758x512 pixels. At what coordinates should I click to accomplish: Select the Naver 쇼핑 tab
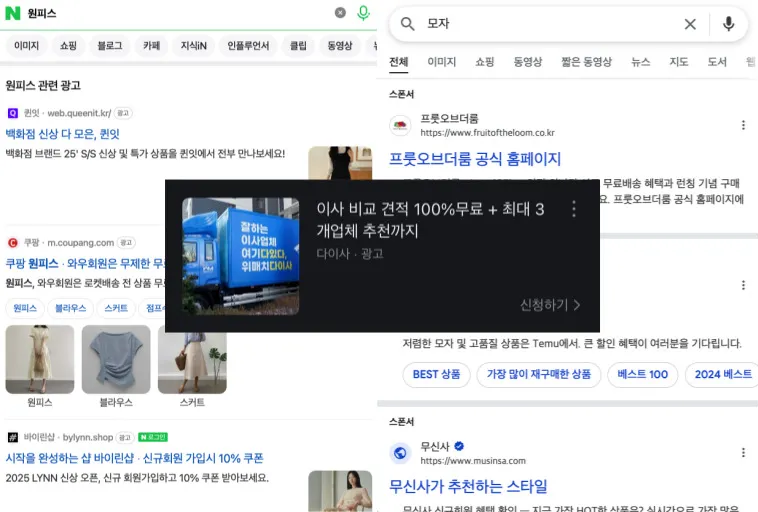[x=68, y=46]
